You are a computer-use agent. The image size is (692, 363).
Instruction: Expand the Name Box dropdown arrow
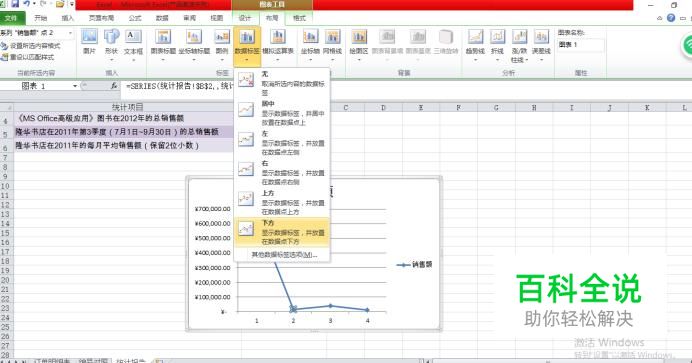click(x=75, y=86)
